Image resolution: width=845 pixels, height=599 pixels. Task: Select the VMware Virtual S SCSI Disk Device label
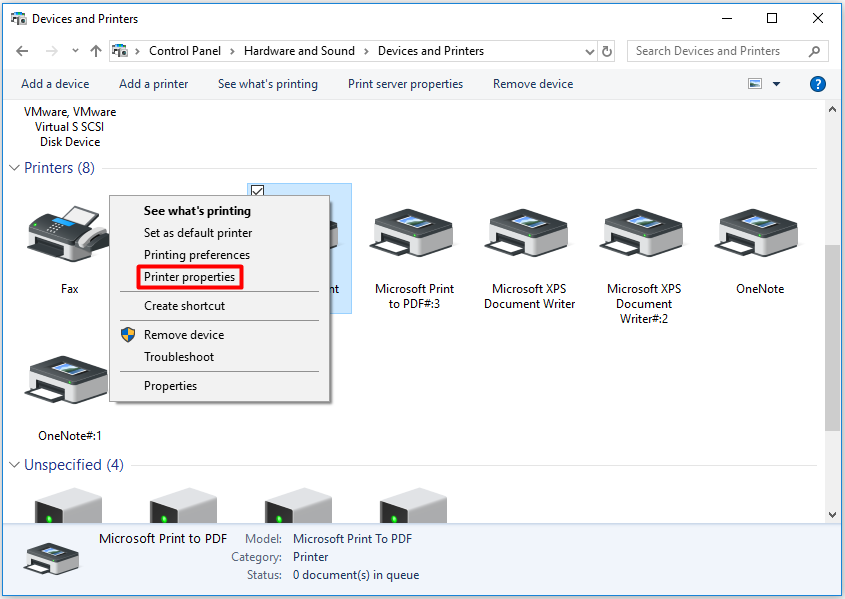[70, 127]
